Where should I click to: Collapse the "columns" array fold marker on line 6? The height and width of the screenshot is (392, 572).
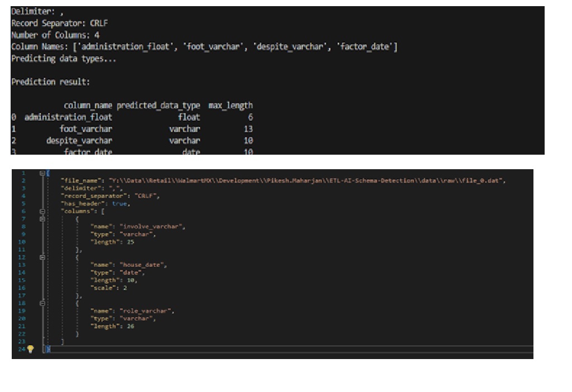click(x=42, y=211)
